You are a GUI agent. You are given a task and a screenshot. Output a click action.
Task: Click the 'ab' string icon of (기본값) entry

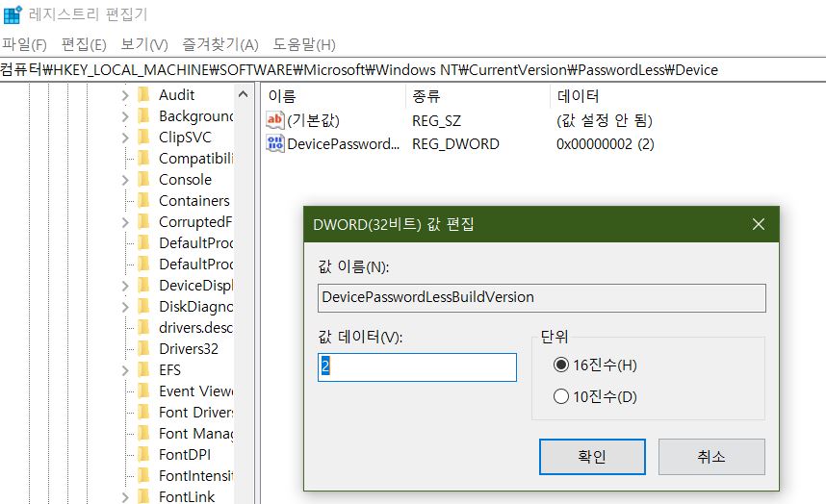275,120
